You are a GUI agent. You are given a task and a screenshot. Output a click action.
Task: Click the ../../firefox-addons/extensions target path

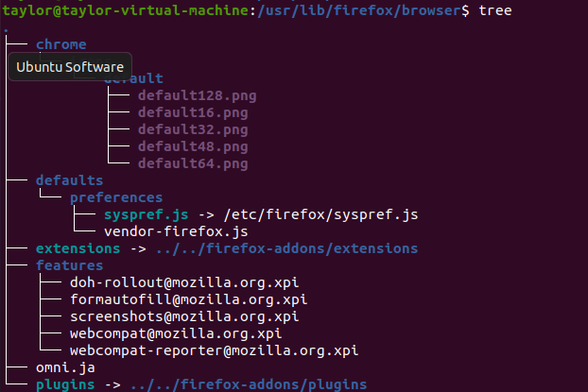click(286, 248)
